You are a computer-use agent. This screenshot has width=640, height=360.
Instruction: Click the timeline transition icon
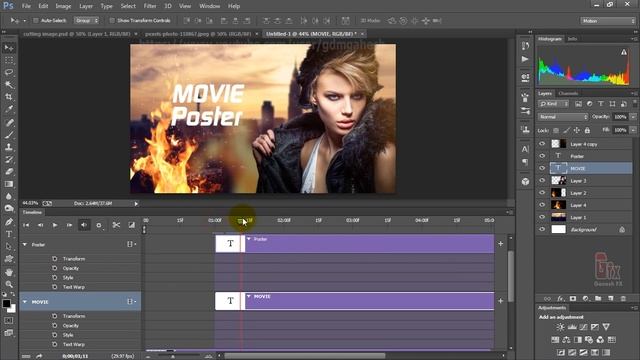click(131, 225)
